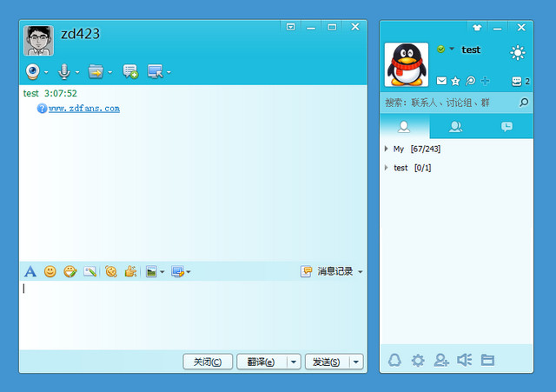The height and width of the screenshot is (392, 556).
Task: Switch to the recent conversations tab
Action: click(x=506, y=127)
